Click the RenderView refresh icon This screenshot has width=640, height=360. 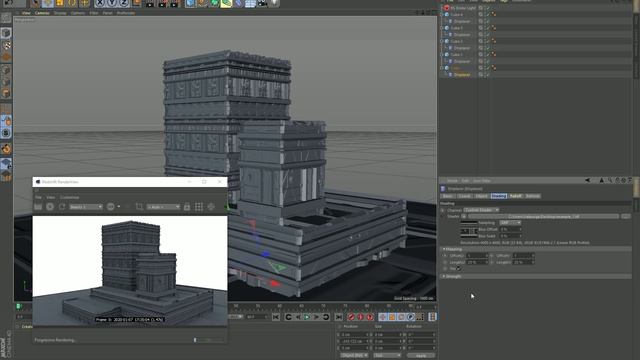click(62, 207)
